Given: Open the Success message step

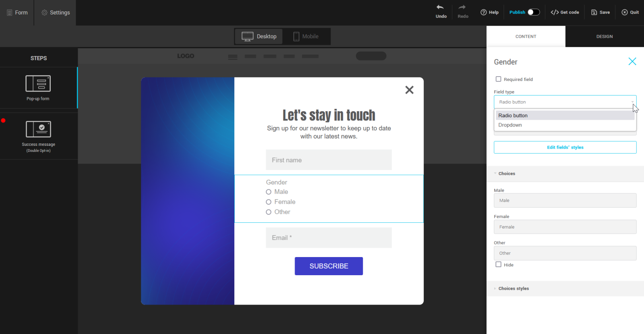Looking at the screenshot, I should click(38, 129).
